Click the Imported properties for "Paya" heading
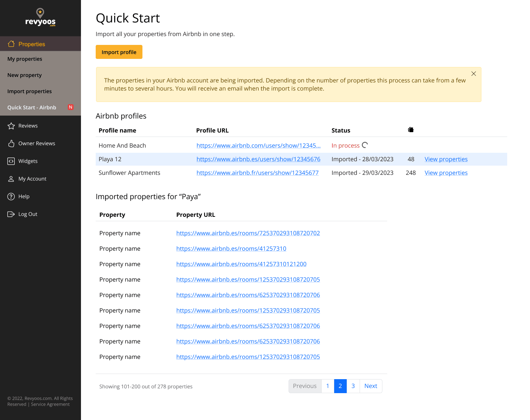 [148, 197]
